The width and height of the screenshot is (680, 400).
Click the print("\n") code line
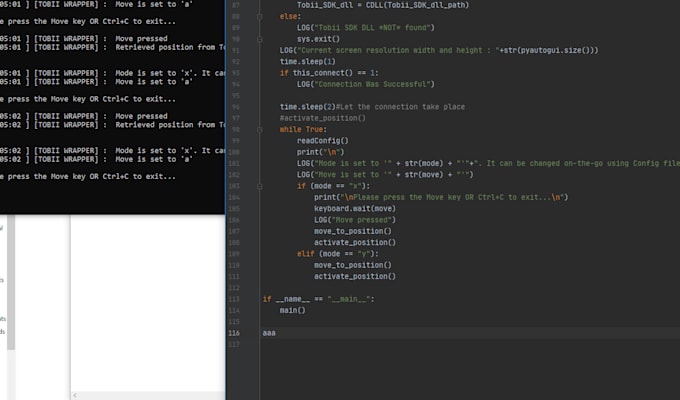coord(320,152)
